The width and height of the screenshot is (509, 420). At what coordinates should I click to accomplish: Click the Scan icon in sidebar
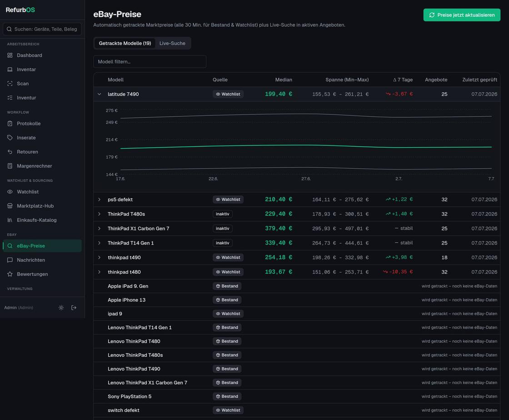10,84
